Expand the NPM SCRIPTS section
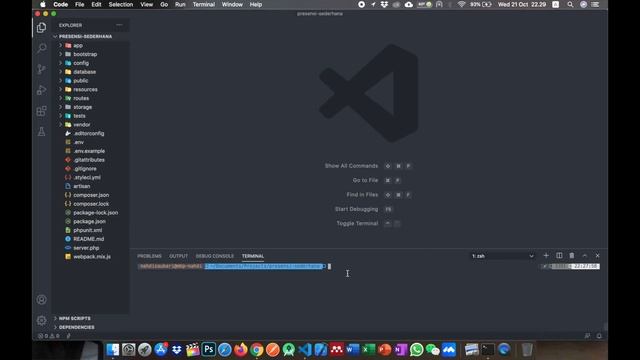 coord(75,318)
